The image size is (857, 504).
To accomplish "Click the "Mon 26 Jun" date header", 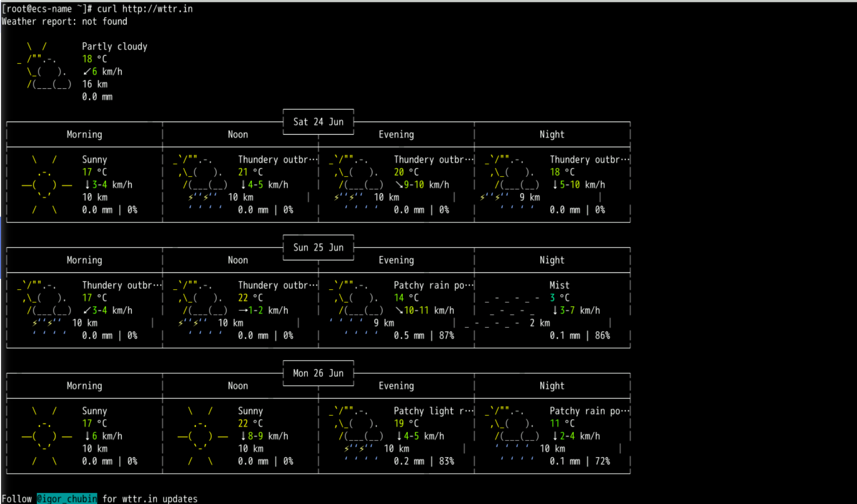I will (318, 373).
